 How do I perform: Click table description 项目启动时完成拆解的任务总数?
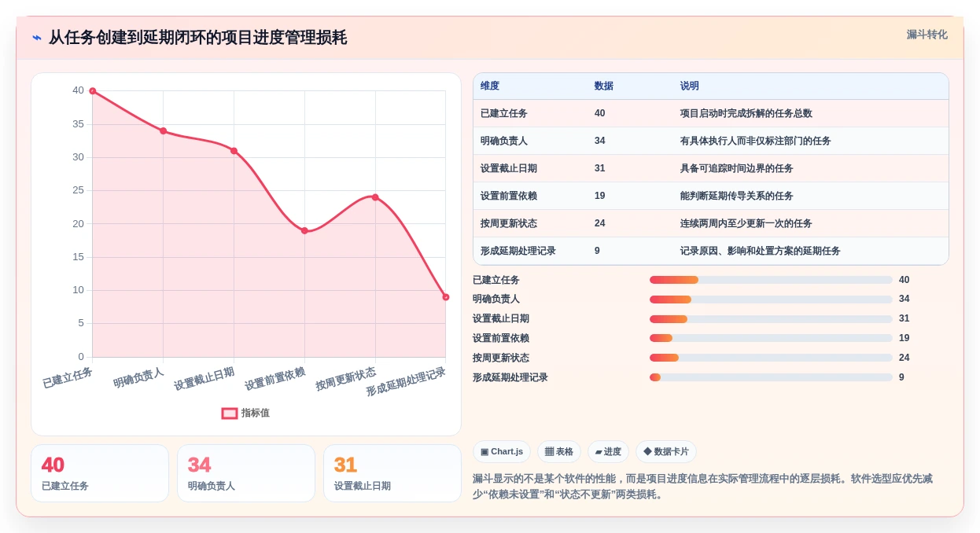(746, 113)
